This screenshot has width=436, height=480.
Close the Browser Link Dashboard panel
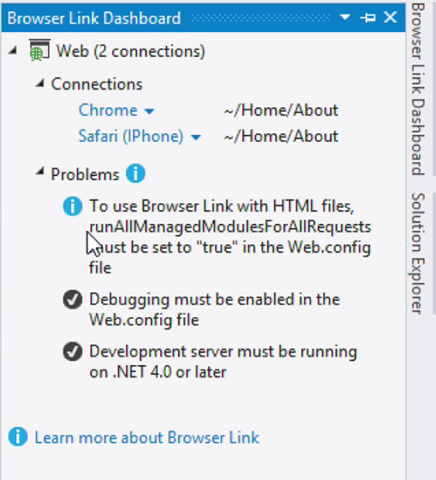[390, 17]
